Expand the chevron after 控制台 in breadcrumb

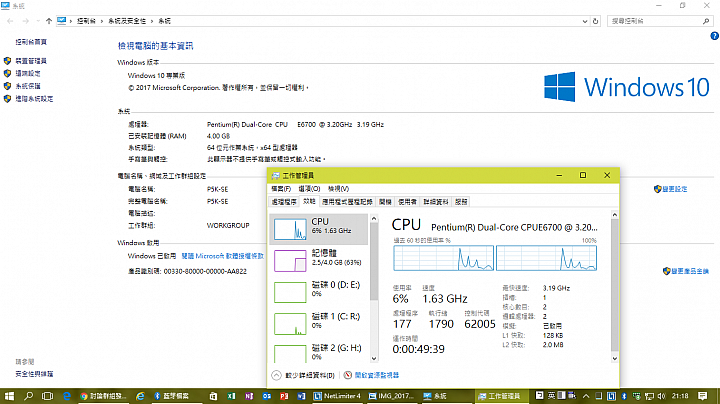(x=101, y=21)
